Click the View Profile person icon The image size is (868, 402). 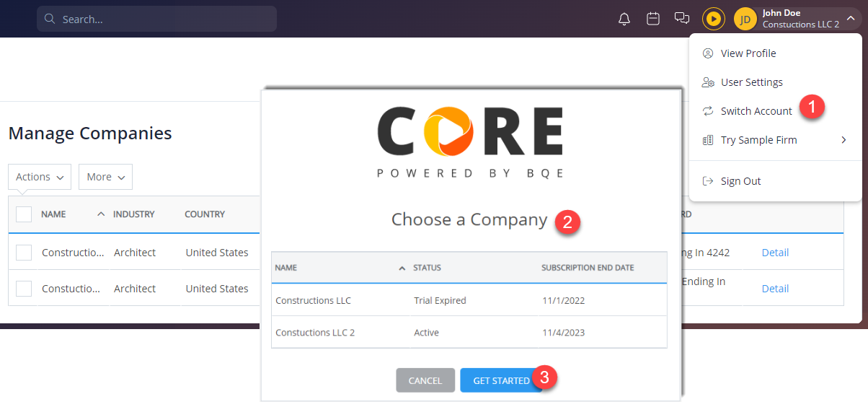[x=708, y=53]
